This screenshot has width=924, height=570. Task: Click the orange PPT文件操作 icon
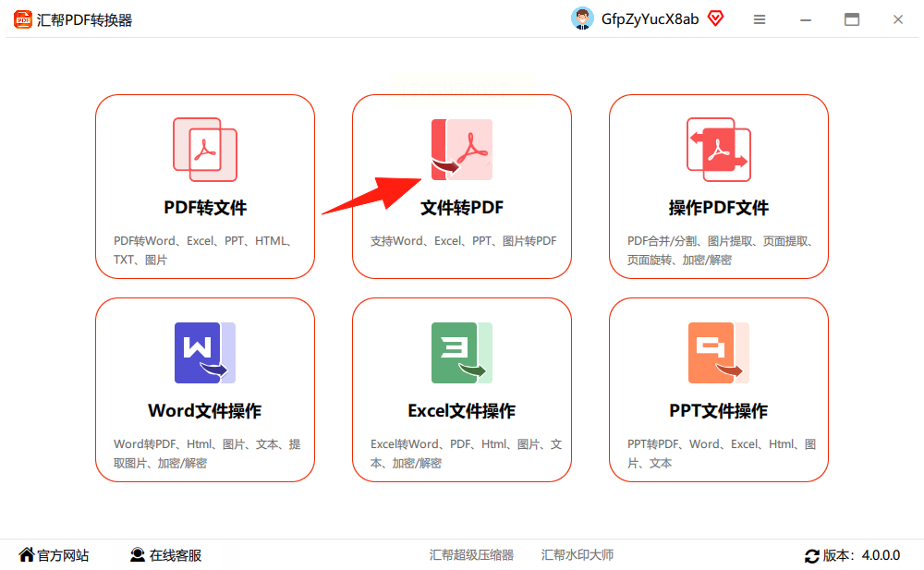click(x=718, y=353)
